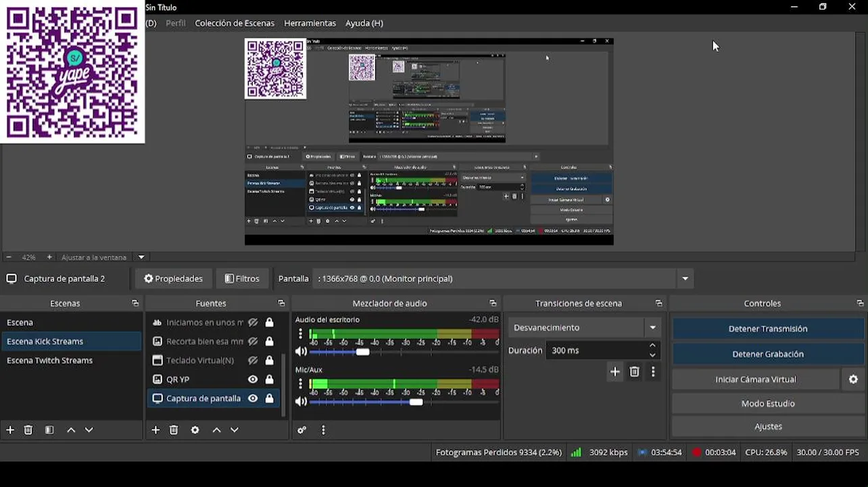The image size is (868, 487).
Task: Show the Teclado Virtual(N) source
Action: [253, 361]
